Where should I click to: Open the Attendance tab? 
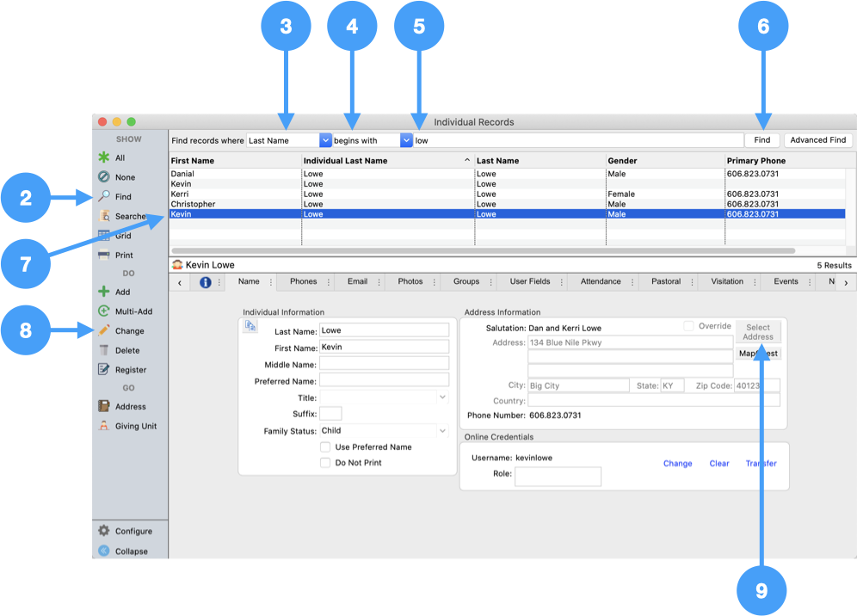pos(601,281)
